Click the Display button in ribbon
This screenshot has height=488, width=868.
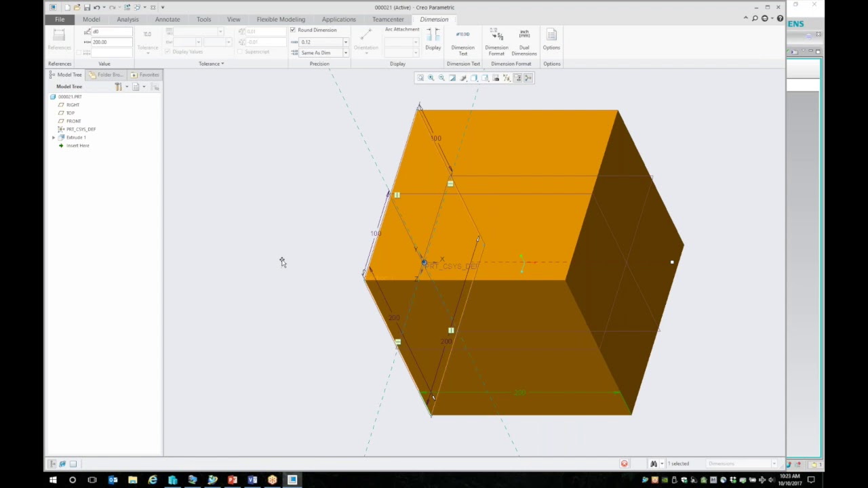433,40
